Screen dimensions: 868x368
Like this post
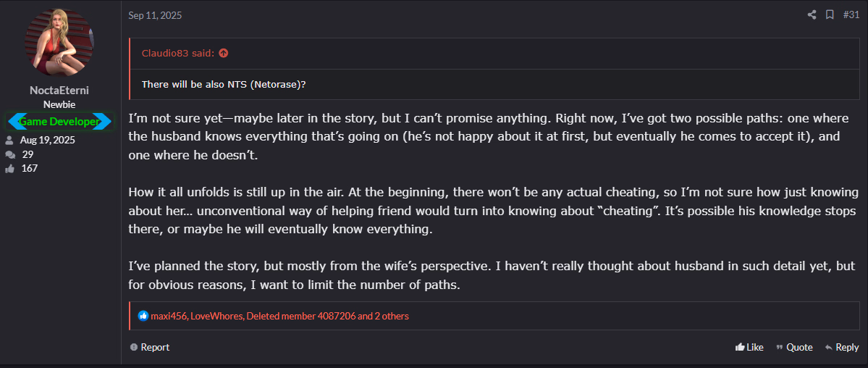(749, 347)
